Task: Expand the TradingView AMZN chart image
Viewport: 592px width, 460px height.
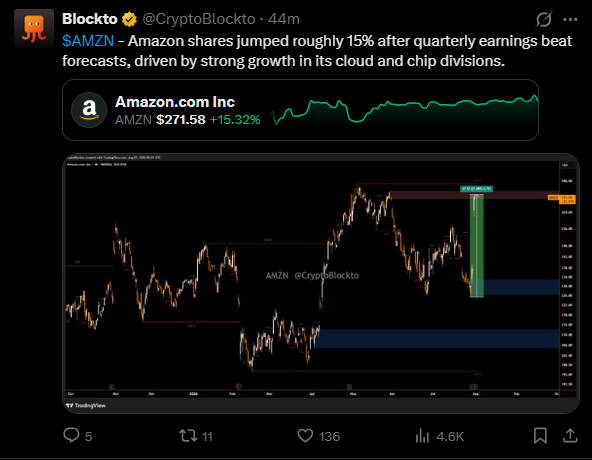Action: [321, 283]
